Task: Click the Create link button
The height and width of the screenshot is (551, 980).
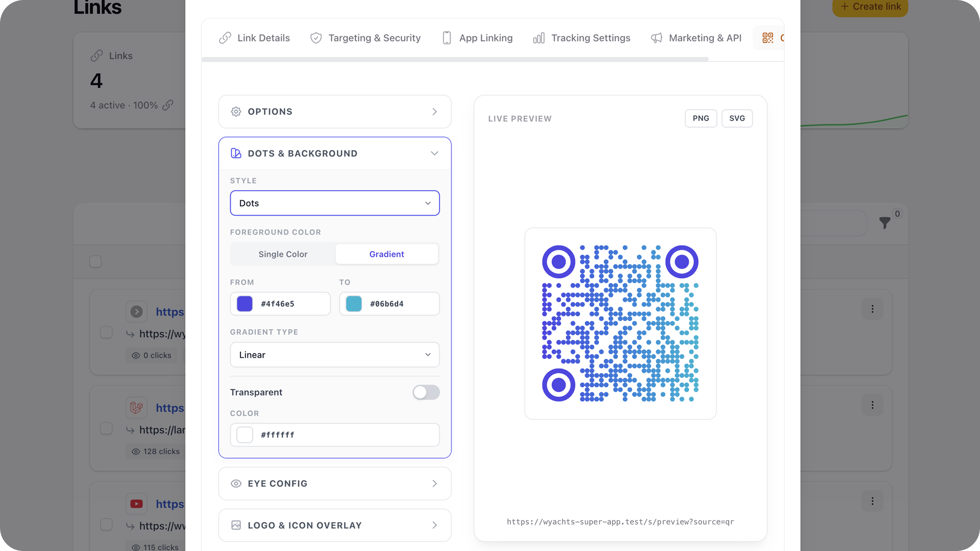Action: click(870, 7)
